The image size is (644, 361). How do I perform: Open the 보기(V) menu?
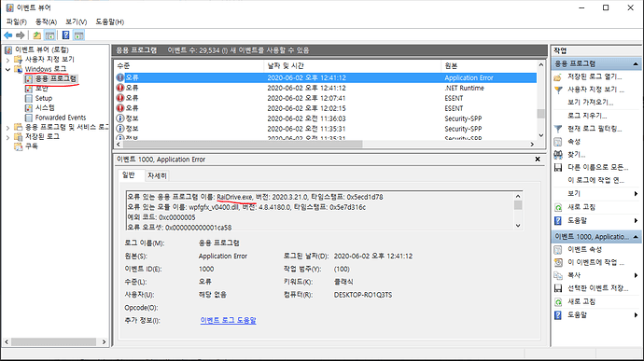tap(76, 21)
